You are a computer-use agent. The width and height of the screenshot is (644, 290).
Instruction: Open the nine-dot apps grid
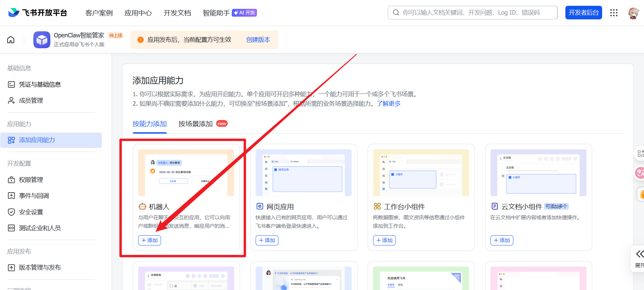tap(614, 13)
